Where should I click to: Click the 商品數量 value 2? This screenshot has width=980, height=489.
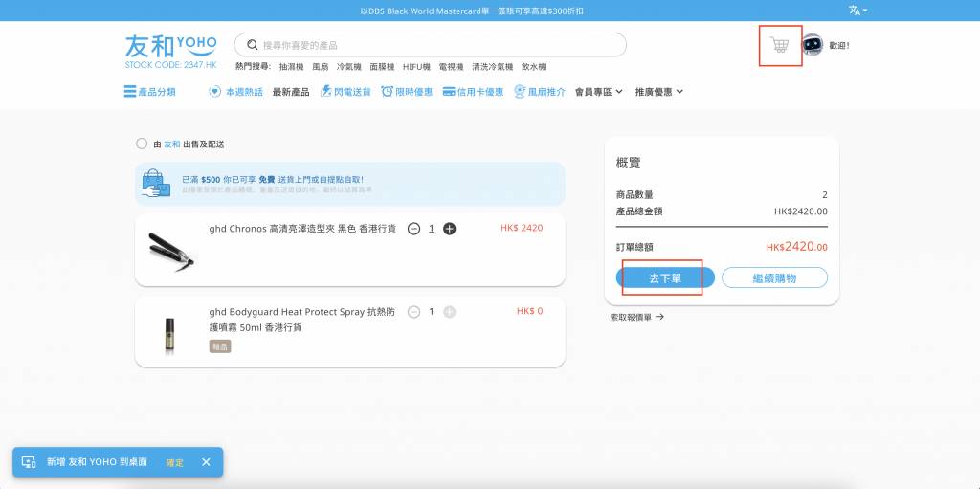825,195
